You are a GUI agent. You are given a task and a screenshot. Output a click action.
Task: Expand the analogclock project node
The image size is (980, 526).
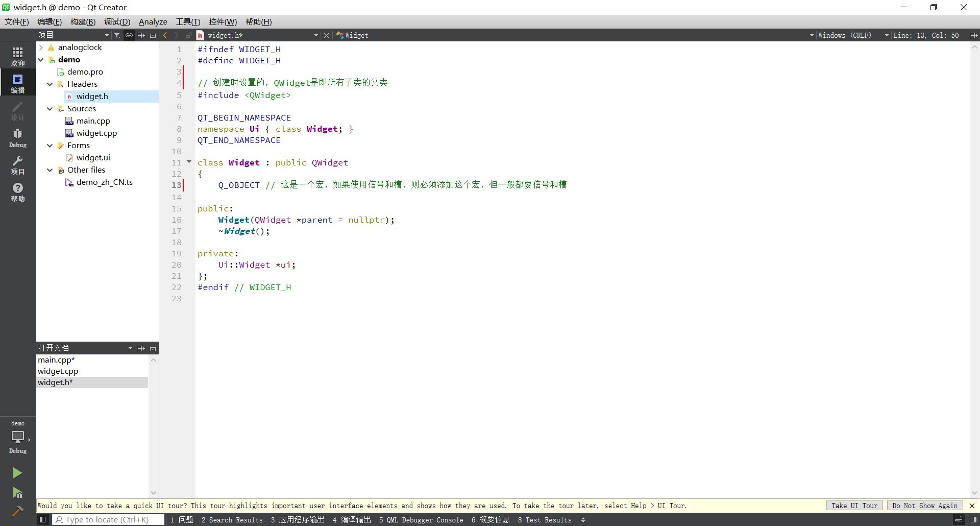41,47
